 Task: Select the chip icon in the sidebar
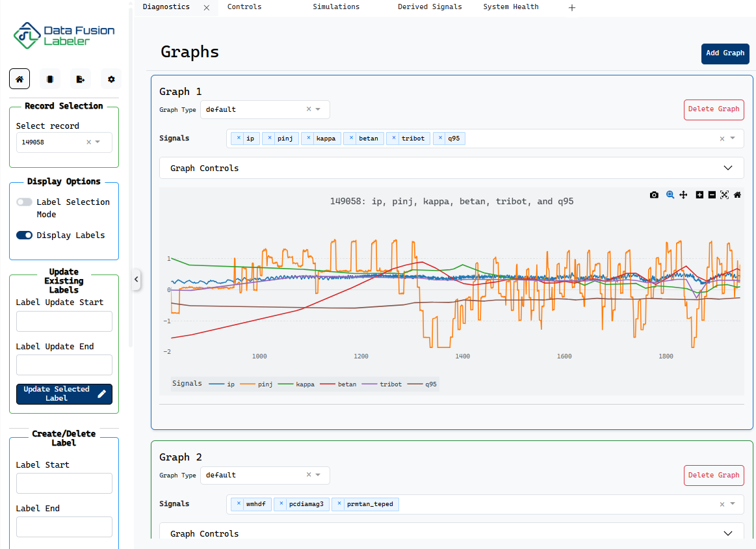tap(50, 79)
